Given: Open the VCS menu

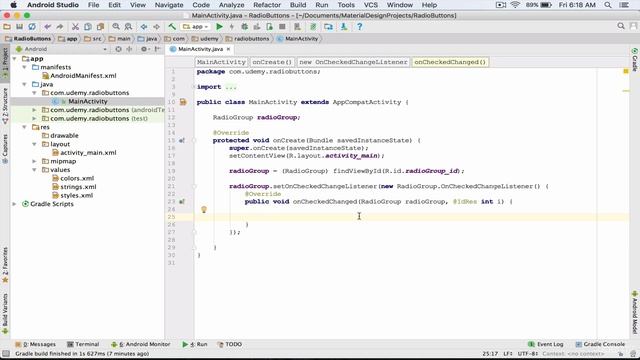Looking at the screenshot, I should (x=370, y=5).
